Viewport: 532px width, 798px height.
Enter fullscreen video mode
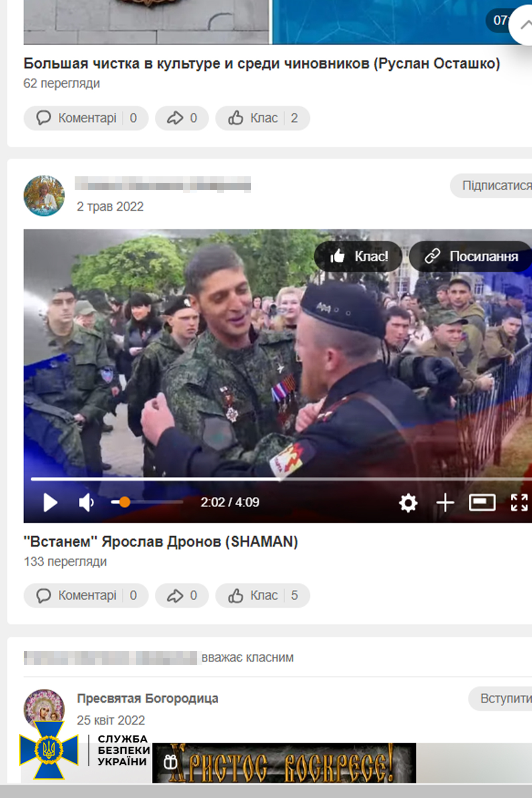(519, 502)
